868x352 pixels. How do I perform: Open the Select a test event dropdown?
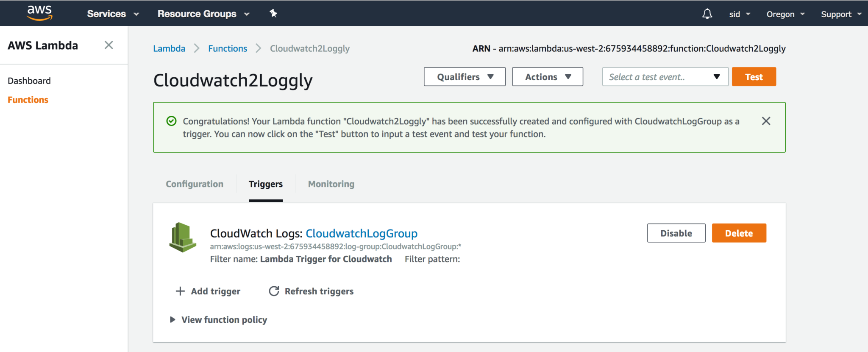[665, 77]
